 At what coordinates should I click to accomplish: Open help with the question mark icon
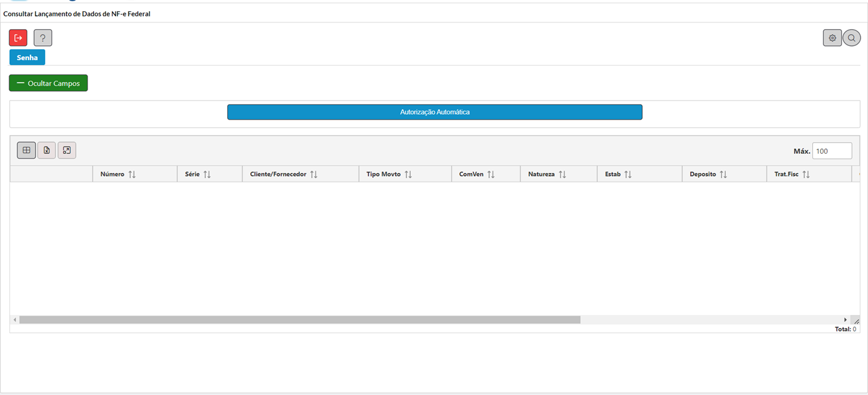tap(43, 38)
